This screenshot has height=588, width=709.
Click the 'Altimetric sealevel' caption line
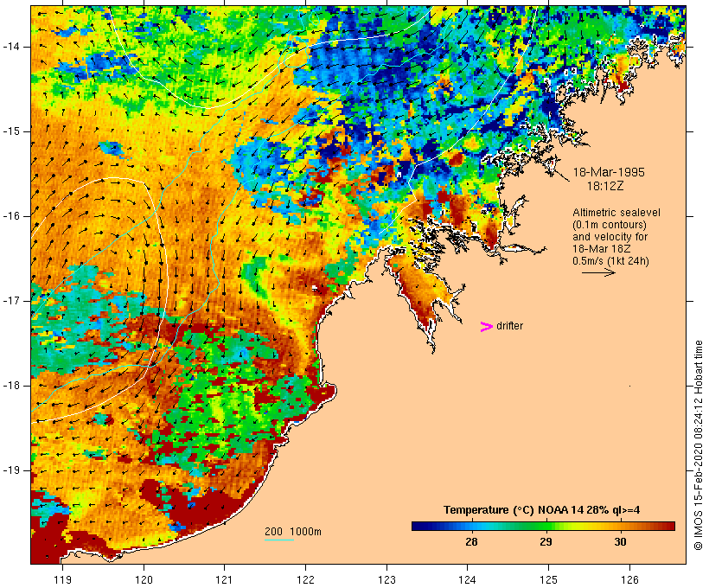pyautogui.click(x=616, y=213)
